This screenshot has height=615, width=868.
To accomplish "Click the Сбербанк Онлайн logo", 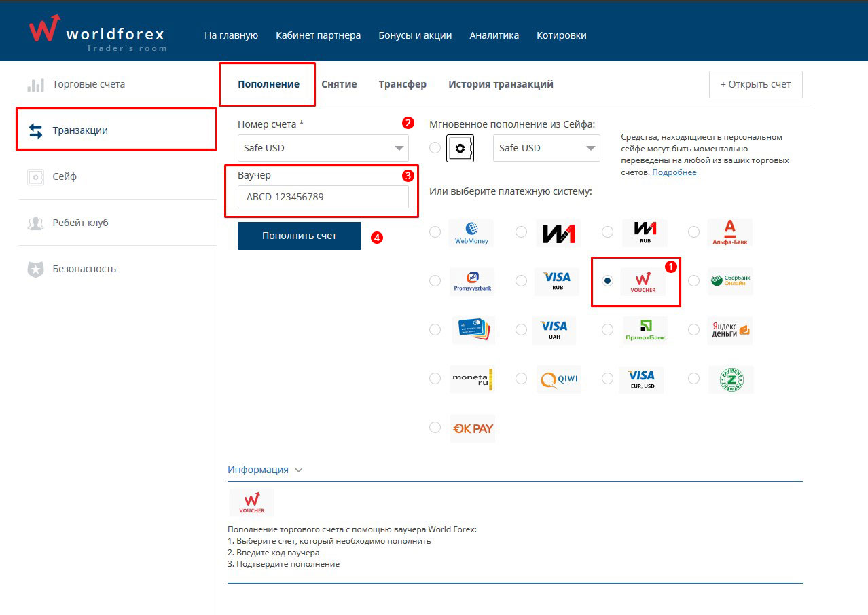I will 730,281.
